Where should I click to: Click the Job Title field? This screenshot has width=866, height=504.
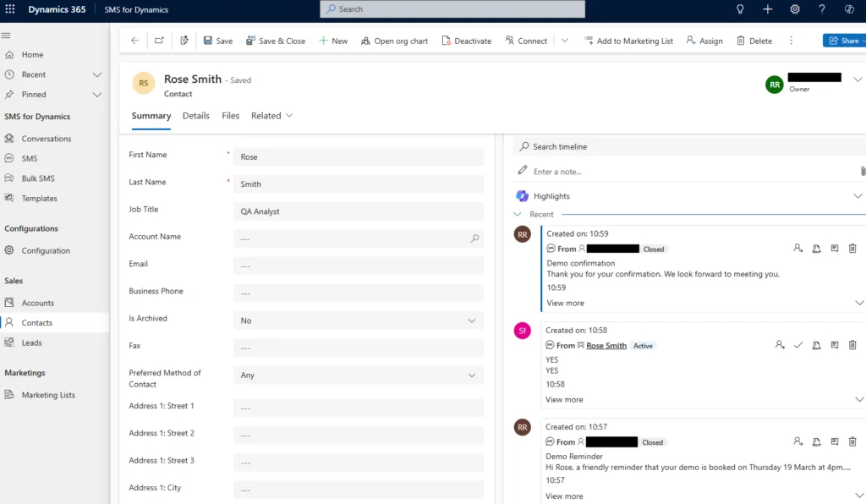tap(359, 211)
